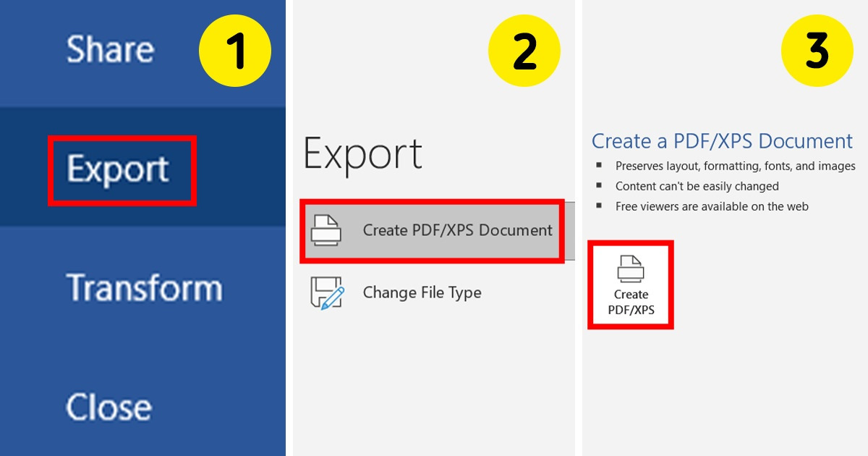Click the Create PDF/XPS button
Screen dimensions: 868x456
coord(630,284)
